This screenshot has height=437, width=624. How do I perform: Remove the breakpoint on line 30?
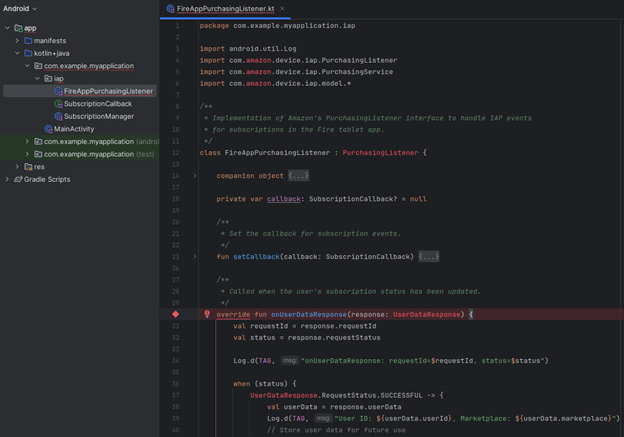[x=176, y=314]
